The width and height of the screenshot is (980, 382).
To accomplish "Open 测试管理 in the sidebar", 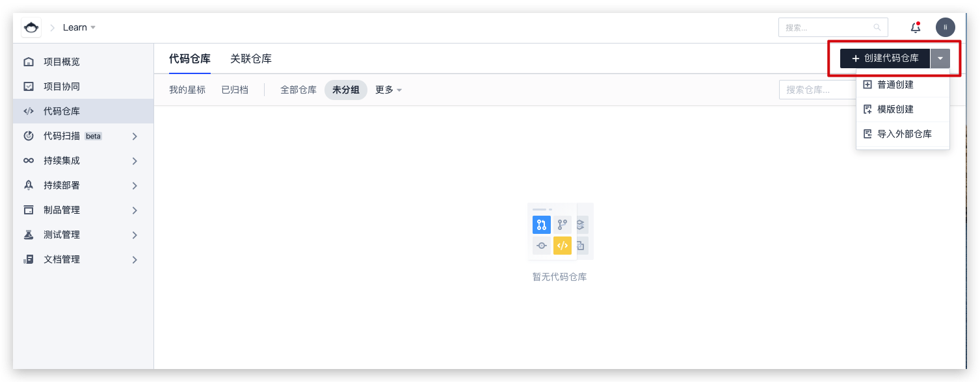I will point(83,235).
